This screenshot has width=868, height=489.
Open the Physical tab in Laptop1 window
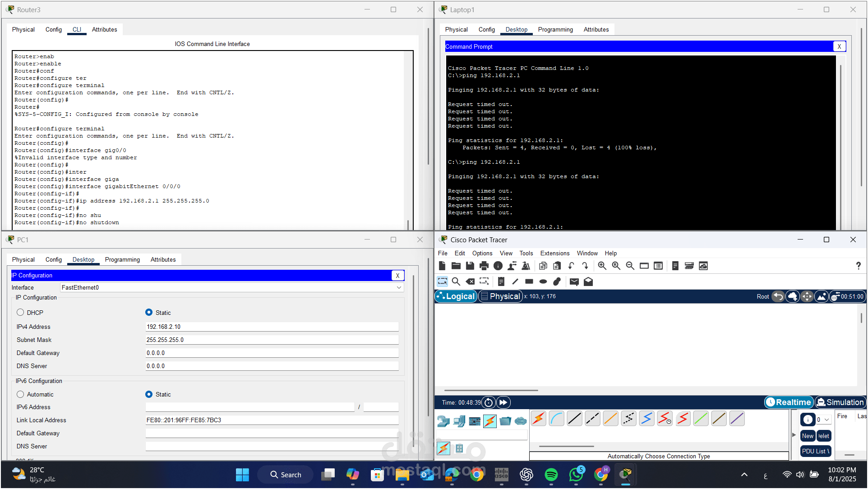coord(456,29)
